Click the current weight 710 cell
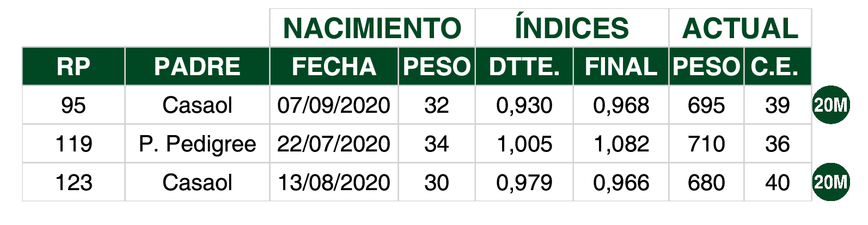Image resolution: width=868 pixels, height=225 pixels. click(706, 144)
